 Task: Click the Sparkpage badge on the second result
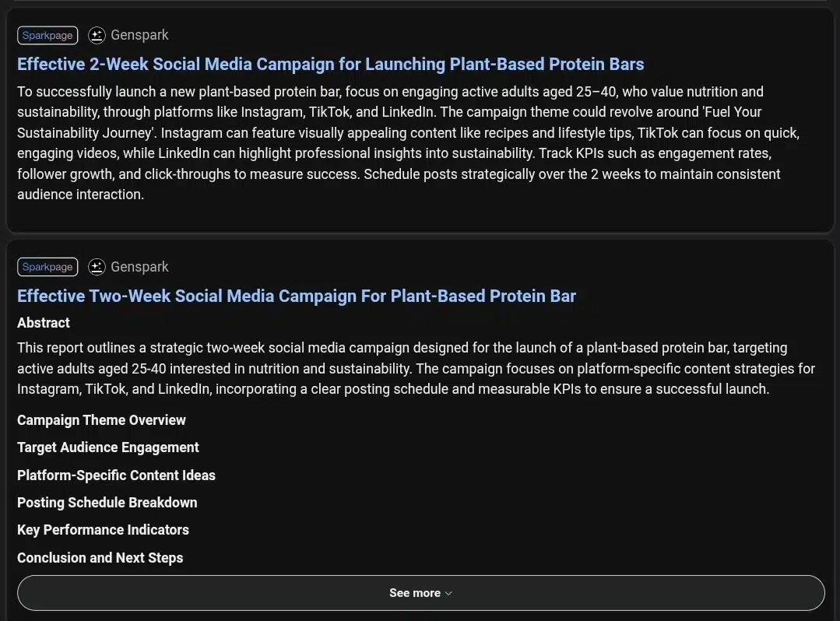47,267
